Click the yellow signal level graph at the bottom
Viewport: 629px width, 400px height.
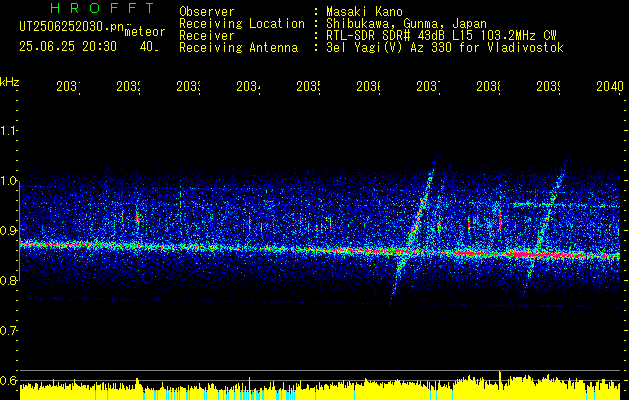tap(320, 388)
